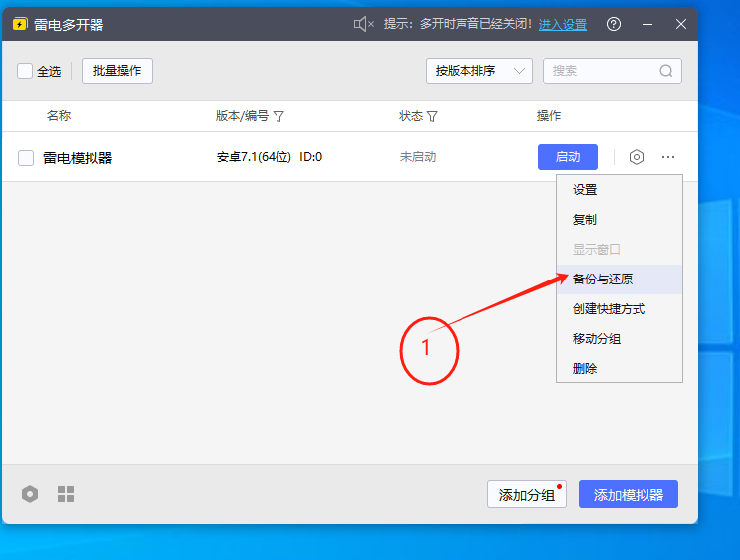This screenshot has height=560, width=740.
Task: Click the 版本/编号 filter funnel icon
Action: (x=278, y=116)
